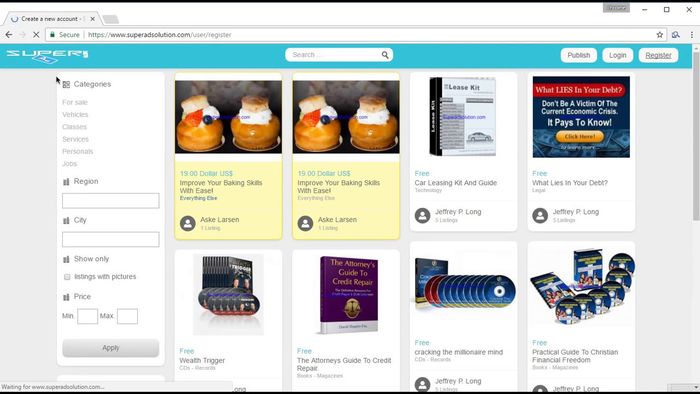The height and width of the screenshot is (394, 700).
Task: Click the search magnifier icon
Action: pos(385,55)
